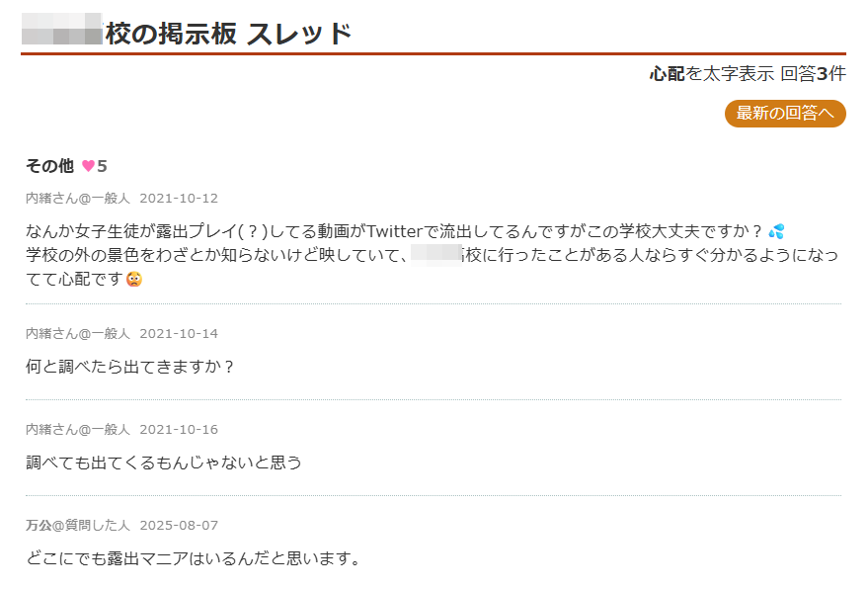Click the 内緒さん@一般人 name on the 2021-10-16 reply
This screenshot has height=589, width=868.
pyautogui.click(x=78, y=429)
